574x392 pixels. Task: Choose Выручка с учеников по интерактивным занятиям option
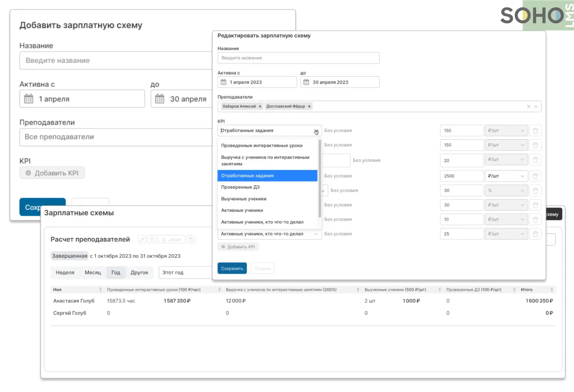pos(267,161)
